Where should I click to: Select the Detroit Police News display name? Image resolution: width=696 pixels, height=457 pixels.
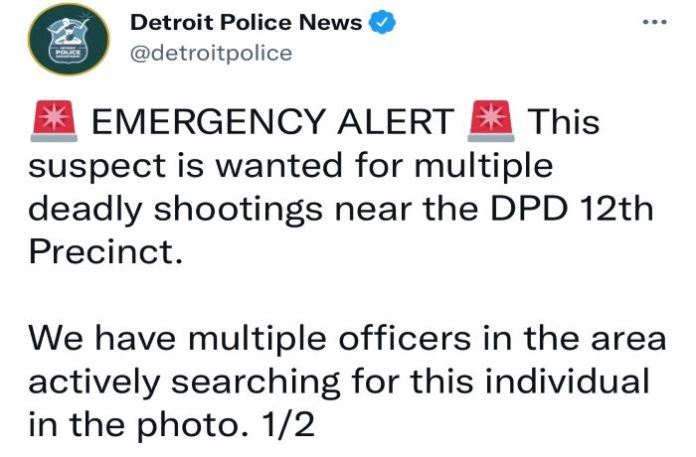[246, 22]
